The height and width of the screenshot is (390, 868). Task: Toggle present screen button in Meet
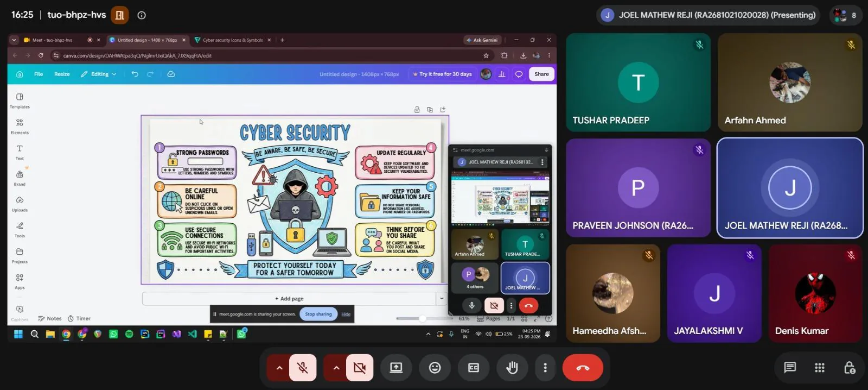[x=396, y=368]
